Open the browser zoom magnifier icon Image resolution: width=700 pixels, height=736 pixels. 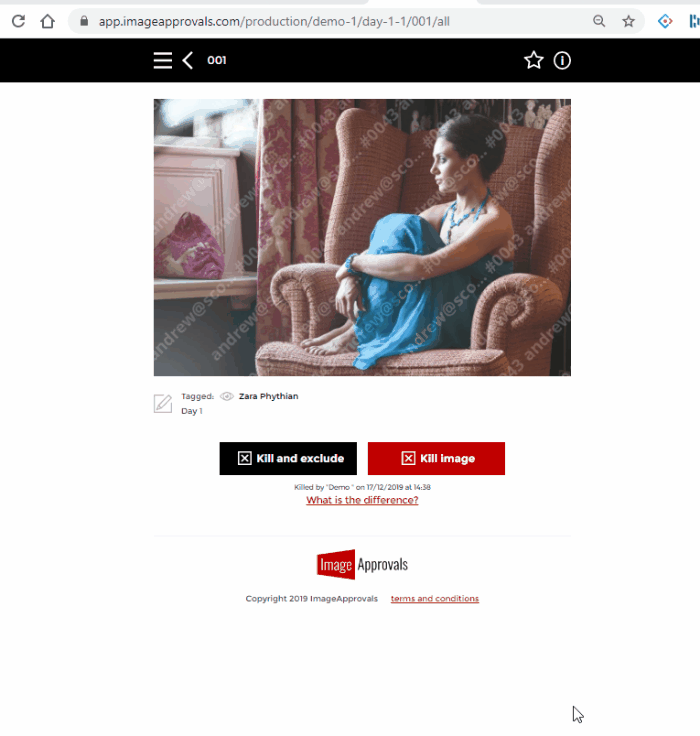(599, 21)
